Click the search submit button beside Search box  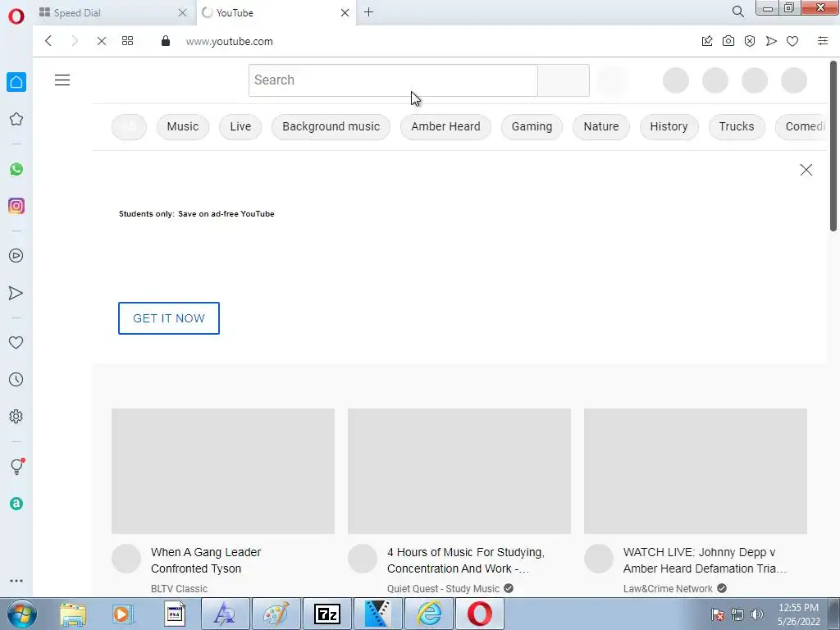click(x=564, y=80)
